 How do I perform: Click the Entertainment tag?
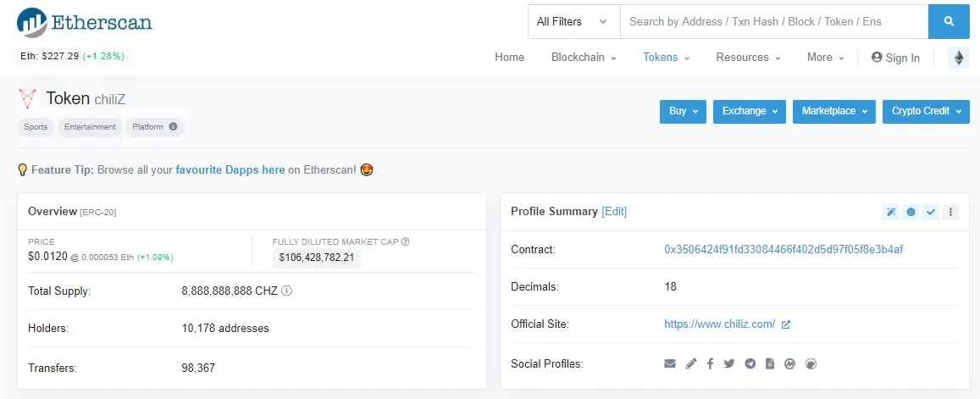click(x=90, y=127)
